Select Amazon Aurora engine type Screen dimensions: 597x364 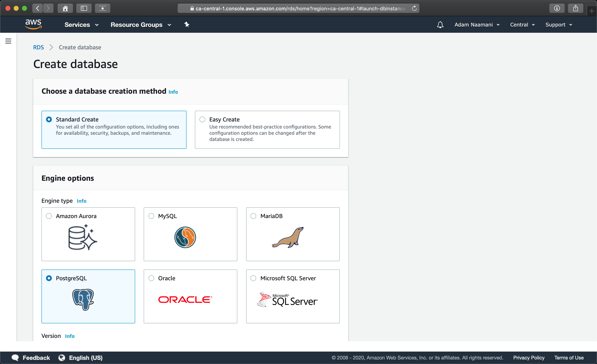tap(49, 216)
